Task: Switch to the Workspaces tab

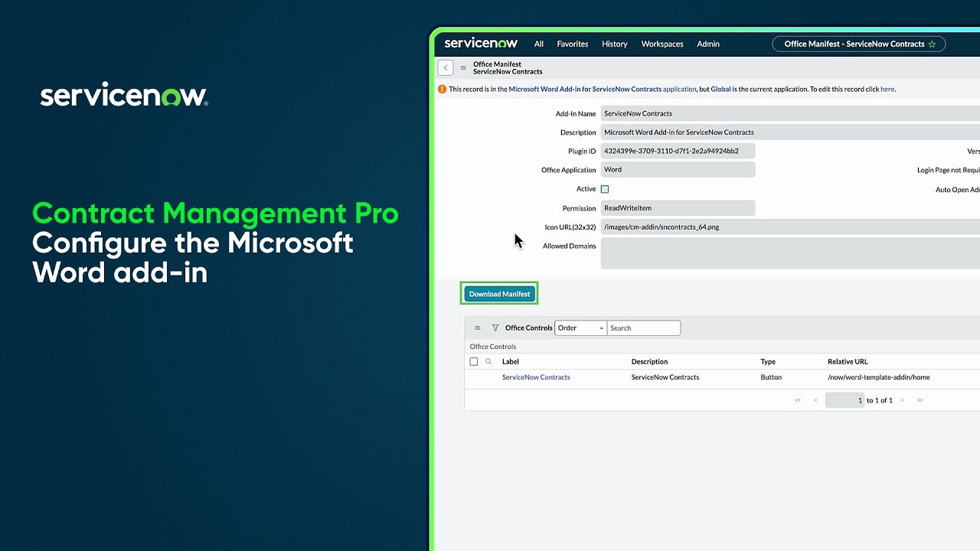Action: 661,44
